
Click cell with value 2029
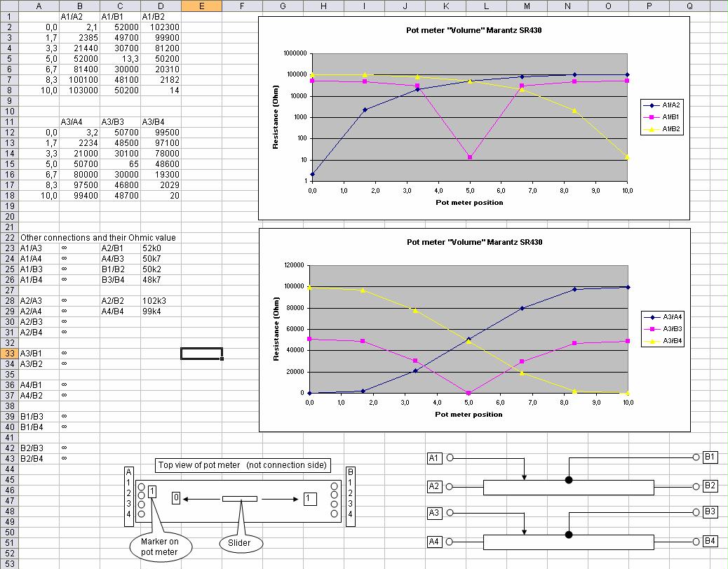(161, 185)
